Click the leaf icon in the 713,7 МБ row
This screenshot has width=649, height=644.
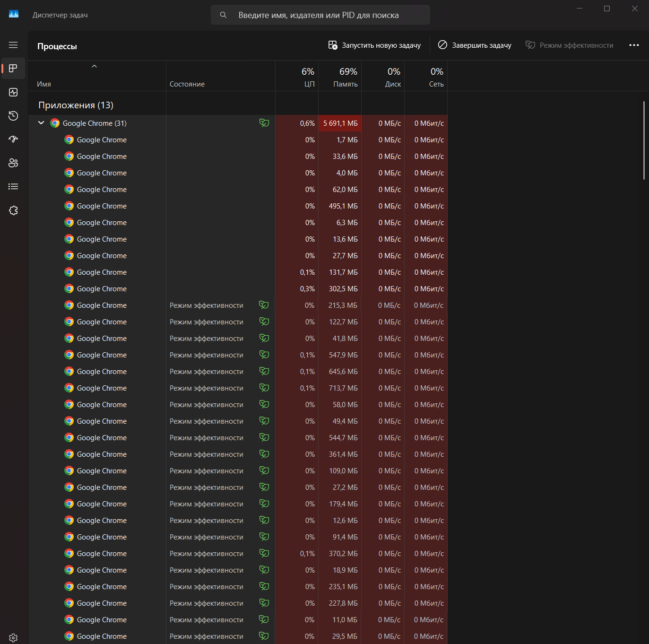click(x=264, y=388)
